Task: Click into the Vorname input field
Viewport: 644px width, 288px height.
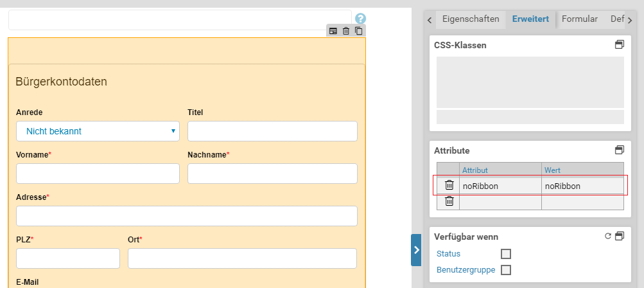Action: tap(98, 174)
